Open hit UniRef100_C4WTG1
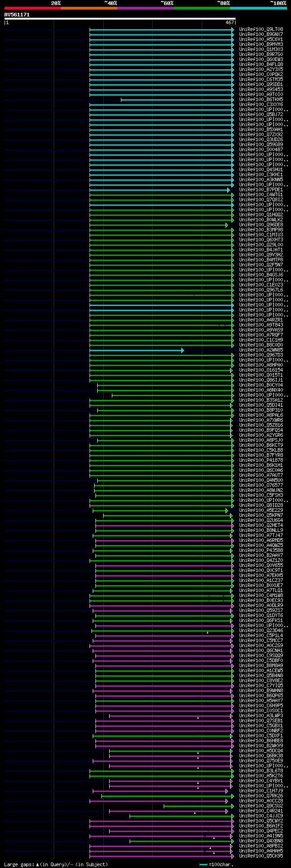Image resolution: width=291 pixels, height=868 pixels. 261,194
